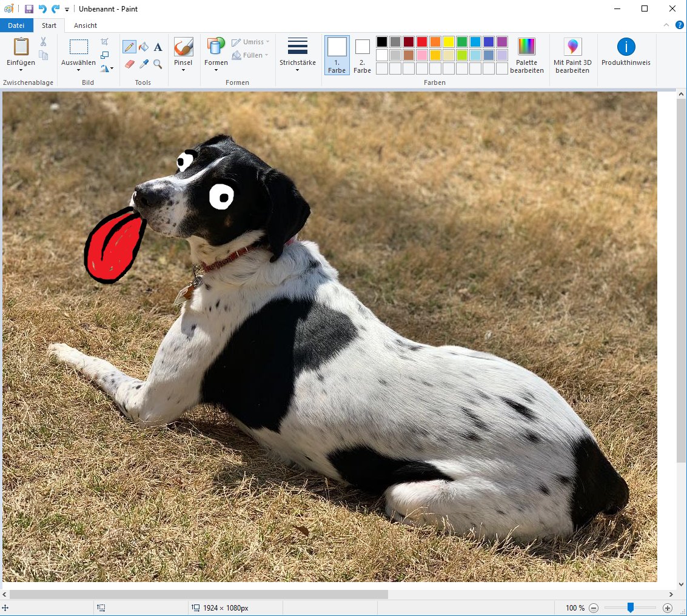Open Palette bearbeiten color editor
Image resolution: width=687 pixels, height=616 pixels.
click(527, 55)
